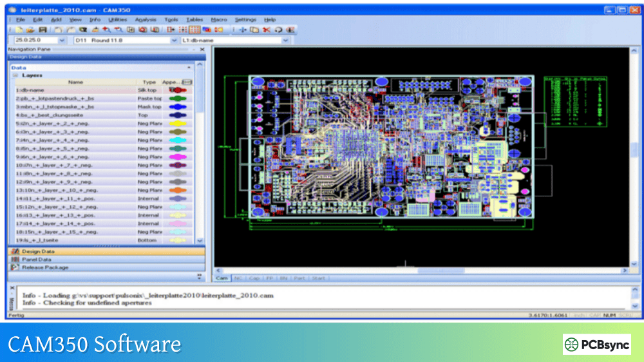Open the L1:db-name layer dropdown
Image resolution: width=644 pixels, height=362 pixels.
tap(285, 40)
